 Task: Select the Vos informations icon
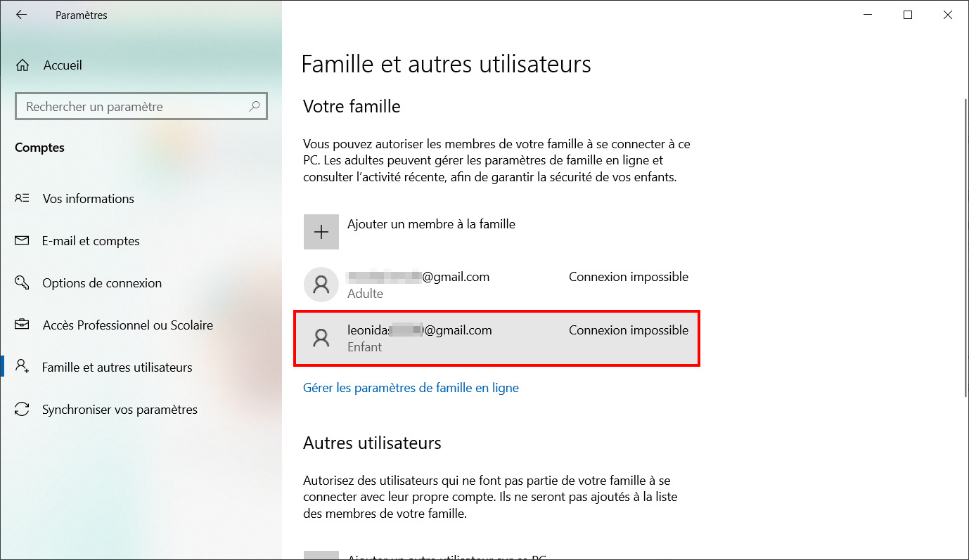[x=23, y=199]
